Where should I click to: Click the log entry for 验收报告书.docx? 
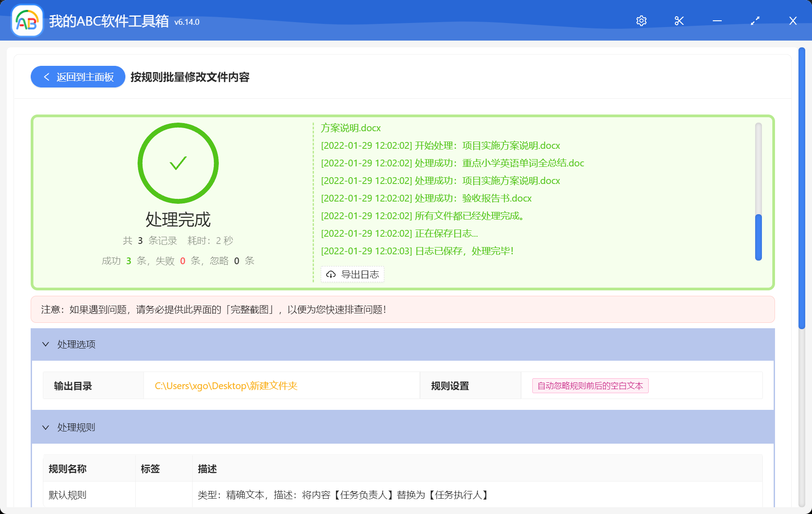click(426, 198)
